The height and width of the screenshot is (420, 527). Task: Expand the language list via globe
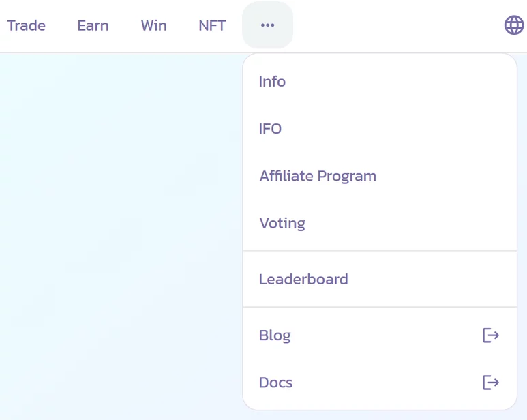pyautogui.click(x=513, y=25)
